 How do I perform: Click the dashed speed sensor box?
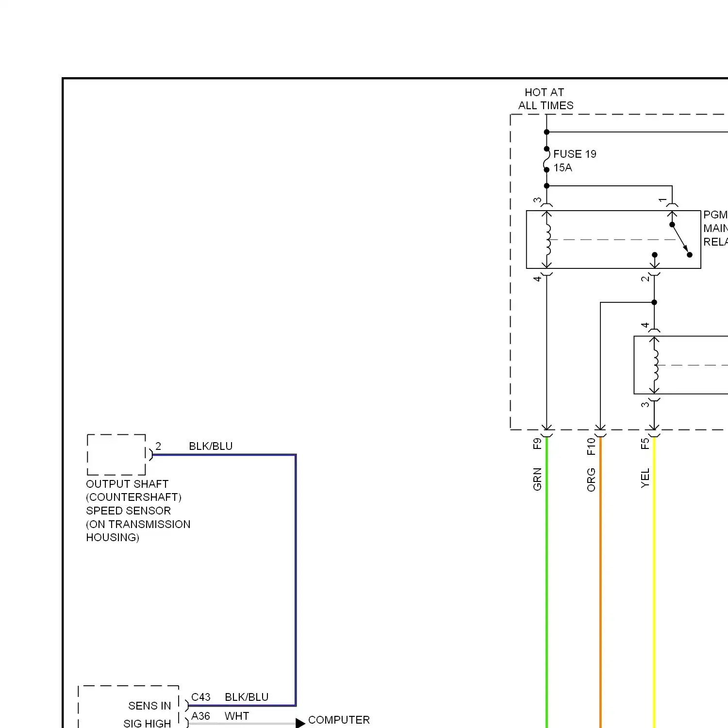pos(116,455)
